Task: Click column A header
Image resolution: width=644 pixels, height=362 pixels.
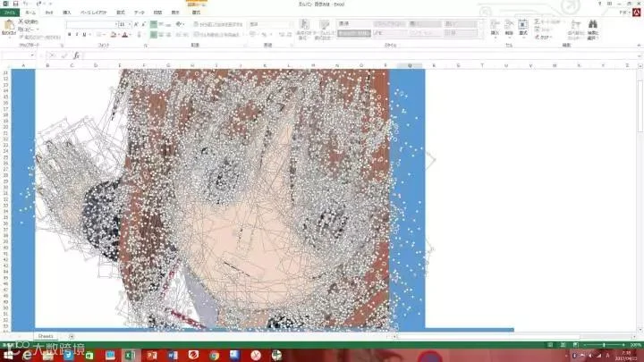Action: [x=23, y=65]
